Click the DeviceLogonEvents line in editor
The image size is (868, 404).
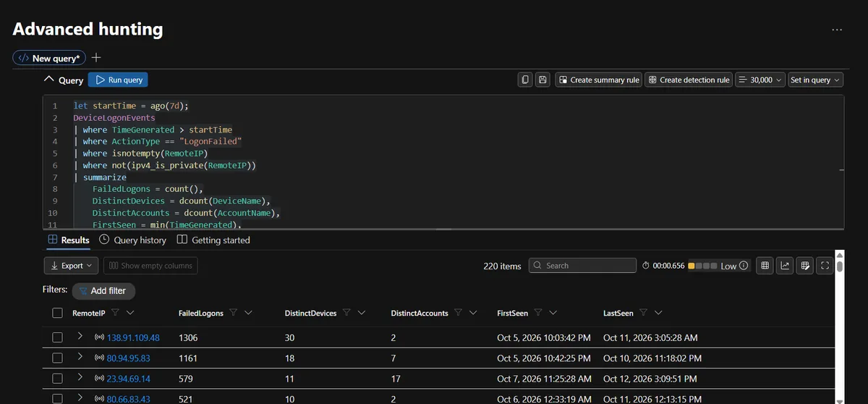tap(114, 117)
